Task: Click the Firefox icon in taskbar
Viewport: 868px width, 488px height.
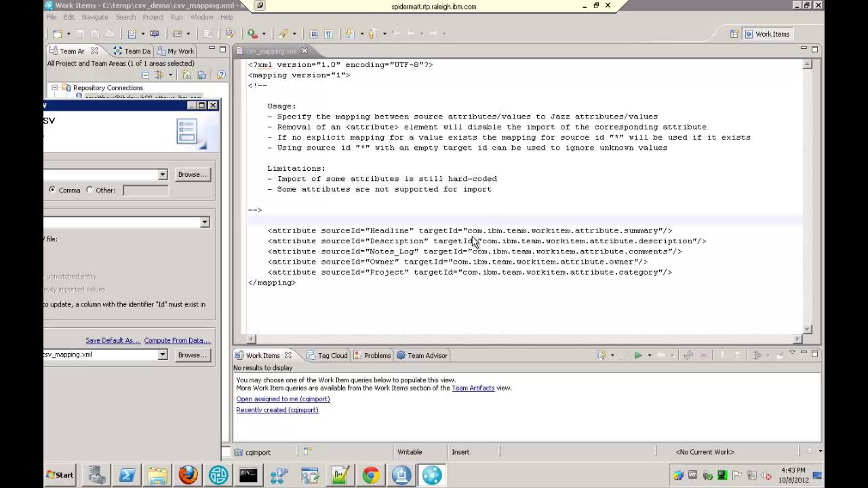Action: click(188, 475)
